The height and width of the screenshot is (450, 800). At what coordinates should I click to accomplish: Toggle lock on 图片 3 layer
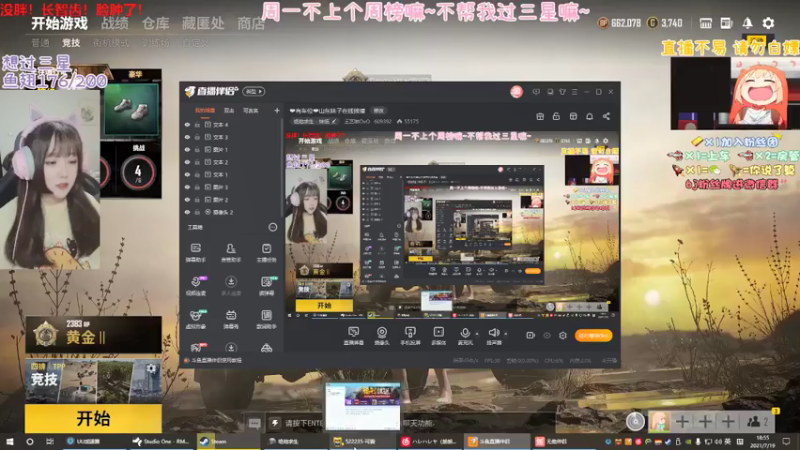pyautogui.click(x=197, y=187)
